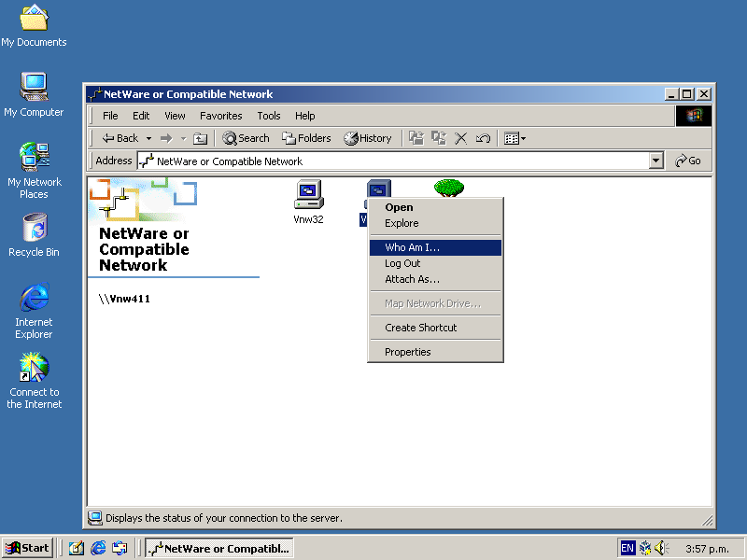This screenshot has width=747, height=560.
Task: Expand the Back history dropdown arrow
Action: point(148,138)
